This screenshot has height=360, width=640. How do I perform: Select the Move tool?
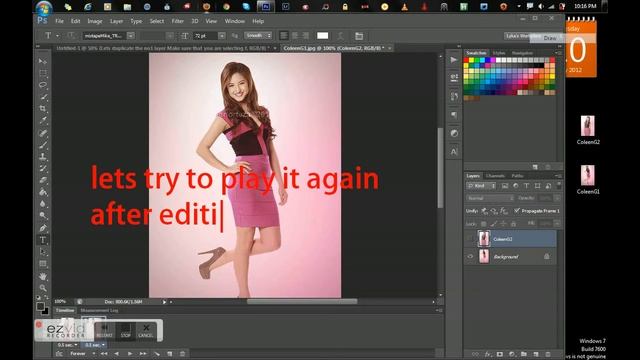(x=42, y=61)
